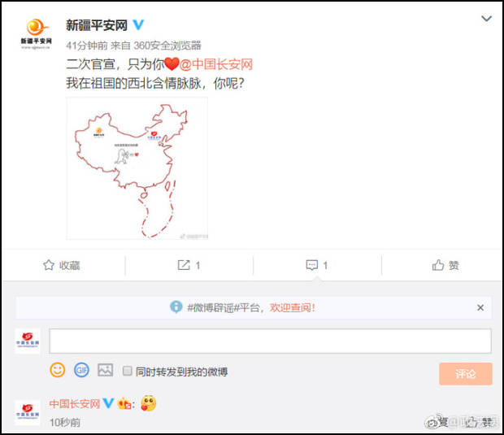This screenshot has width=504, height=435.
Task: Open the post options chevron menu
Action: tap(486, 19)
